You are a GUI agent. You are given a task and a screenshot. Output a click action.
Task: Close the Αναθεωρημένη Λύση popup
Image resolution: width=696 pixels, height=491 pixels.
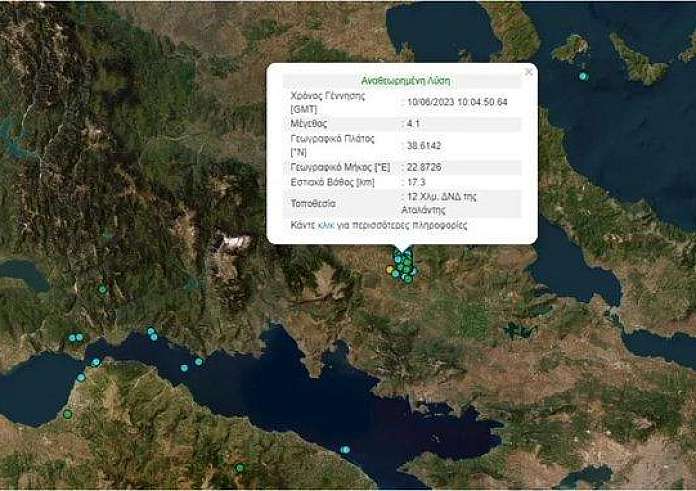coord(529,72)
